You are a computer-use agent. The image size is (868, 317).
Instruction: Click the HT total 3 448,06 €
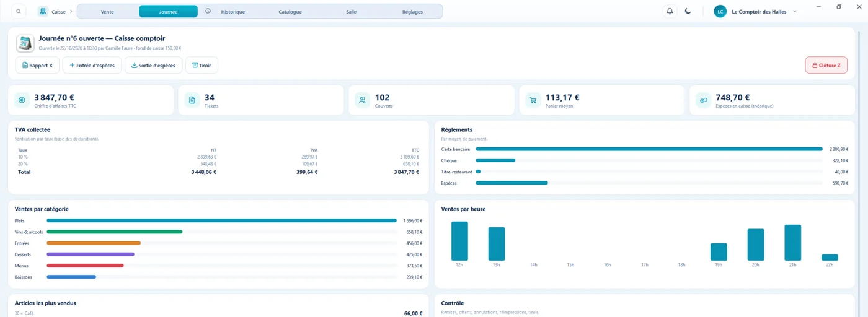pyautogui.click(x=203, y=172)
